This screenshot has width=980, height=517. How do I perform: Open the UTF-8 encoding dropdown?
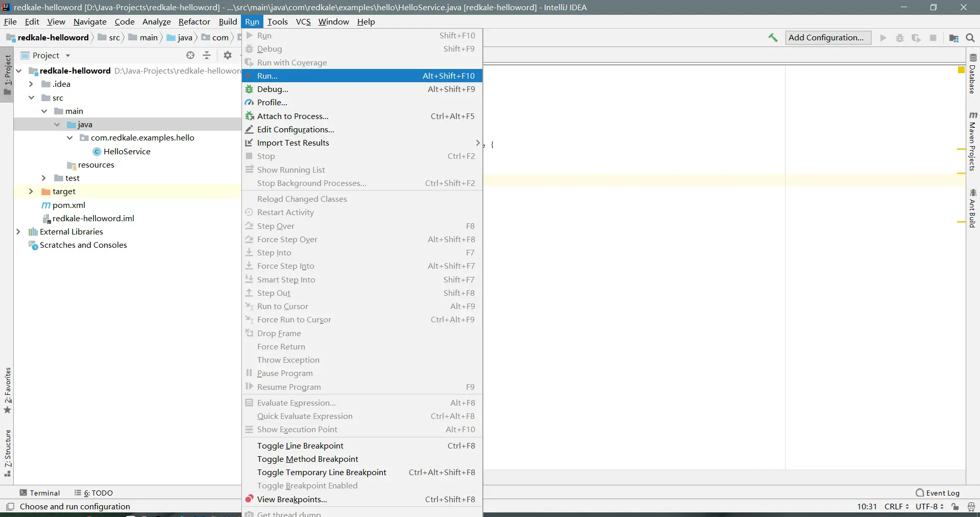(929, 507)
